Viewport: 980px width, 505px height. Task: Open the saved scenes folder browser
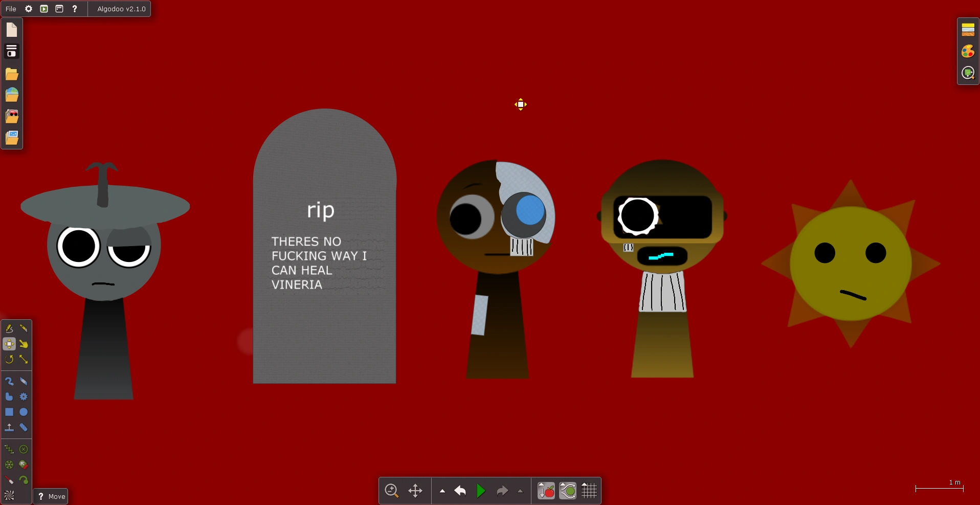(x=12, y=74)
